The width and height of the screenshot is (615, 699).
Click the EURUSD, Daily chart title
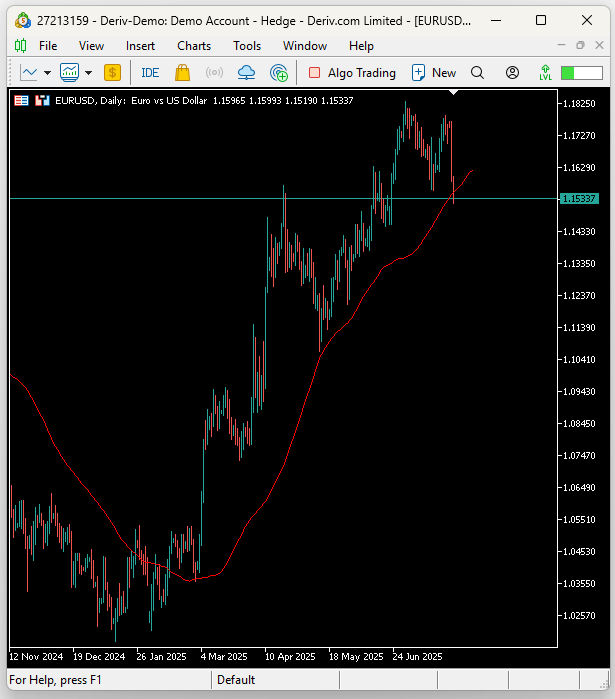(x=90, y=101)
